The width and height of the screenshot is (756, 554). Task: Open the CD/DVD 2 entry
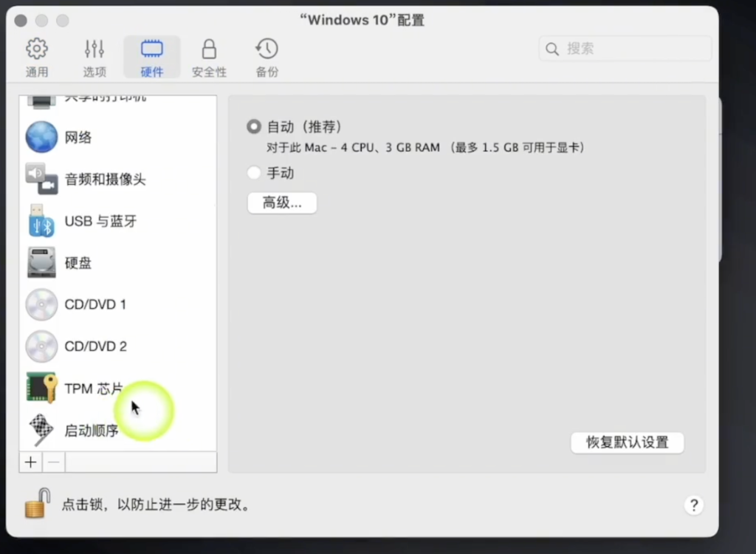(118, 346)
